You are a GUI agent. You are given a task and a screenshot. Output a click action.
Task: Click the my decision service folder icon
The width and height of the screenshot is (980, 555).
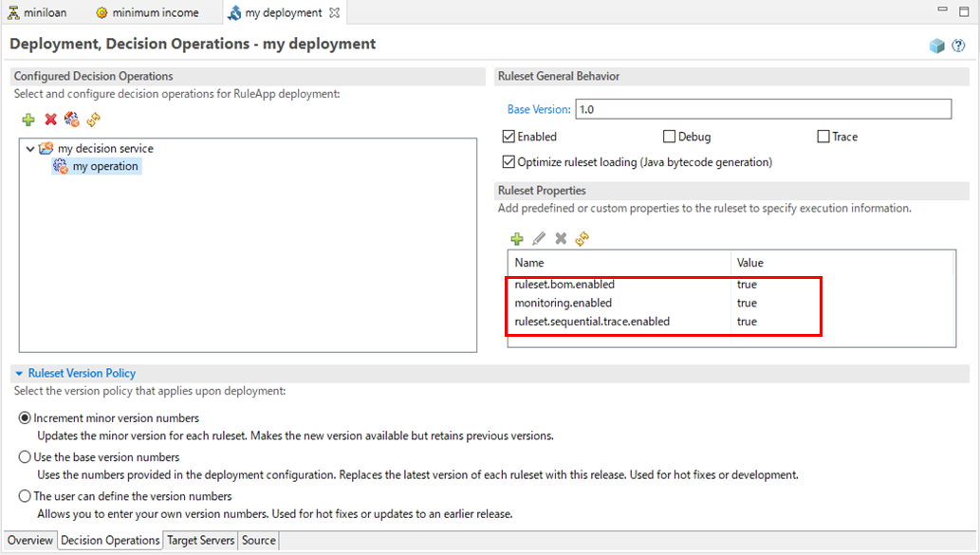pyautogui.click(x=46, y=148)
